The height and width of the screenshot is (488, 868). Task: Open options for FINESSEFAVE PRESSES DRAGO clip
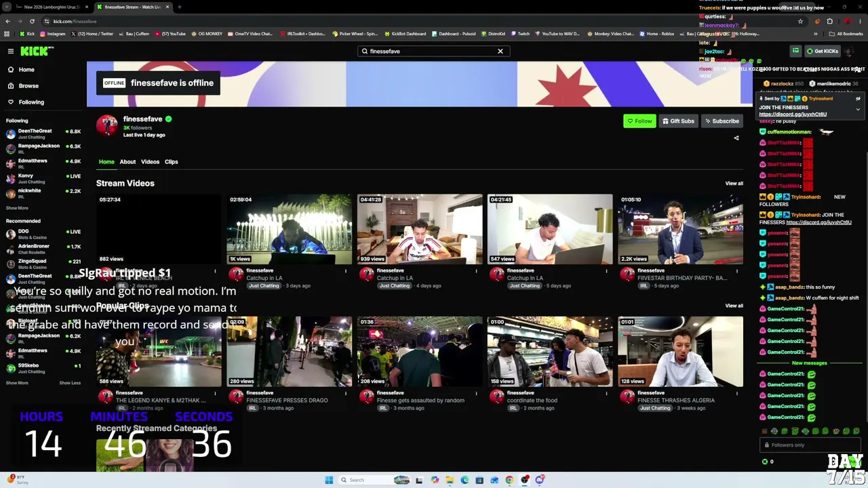click(x=346, y=394)
